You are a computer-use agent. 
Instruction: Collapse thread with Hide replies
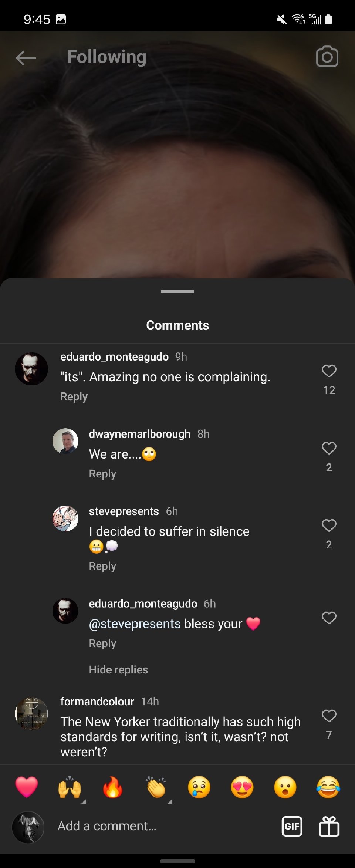pos(118,670)
